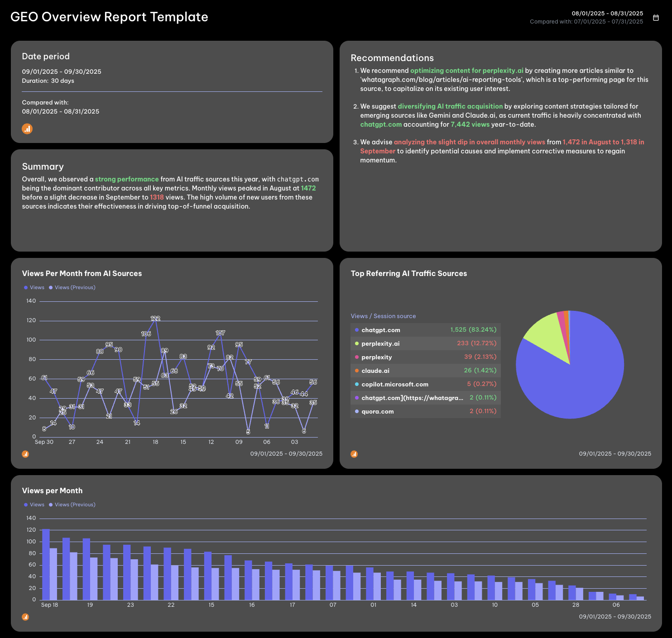Click the analytics icon under Top Referring widget
Image resolution: width=672 pixels, height=638 pixels.
click(354, 454)
